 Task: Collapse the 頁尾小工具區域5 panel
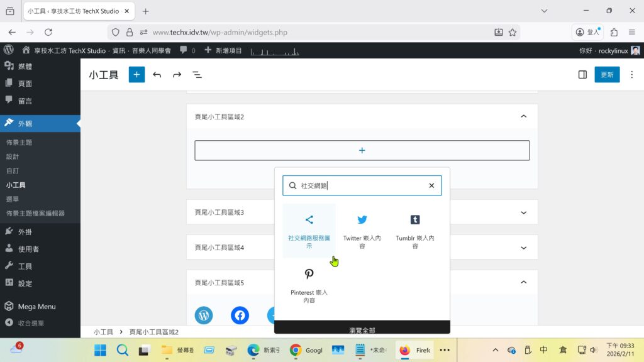point(523,283)
